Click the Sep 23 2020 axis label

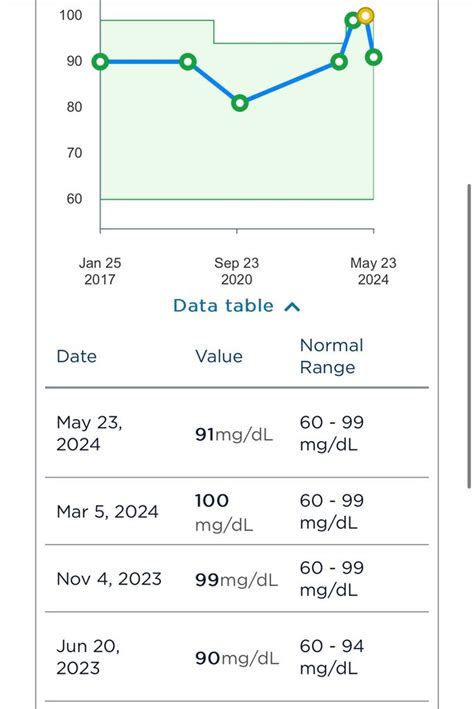tap(237, 271)
